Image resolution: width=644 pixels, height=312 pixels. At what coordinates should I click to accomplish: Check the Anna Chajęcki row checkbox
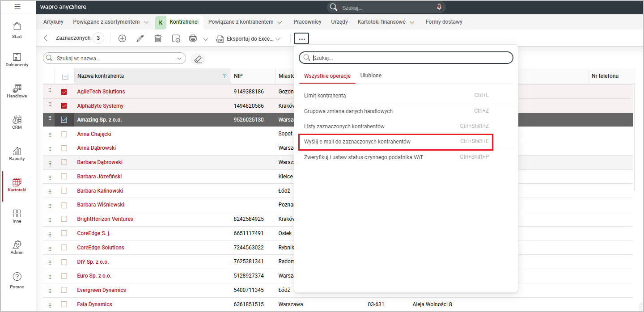point(64,134)
